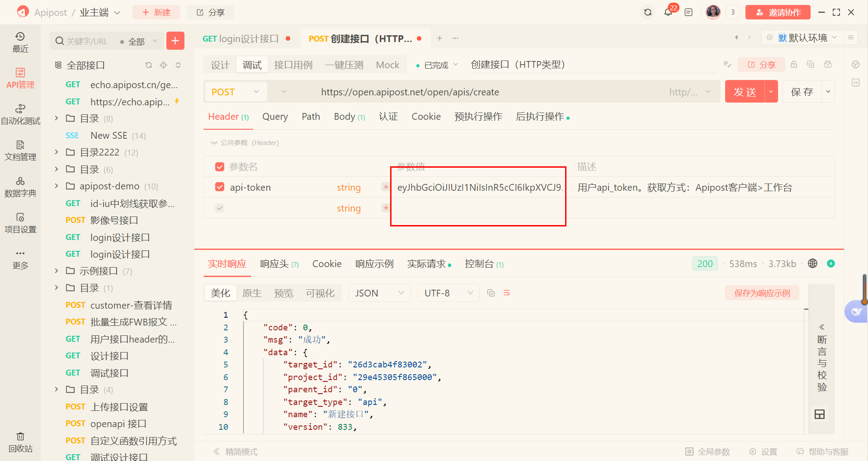
Task: Open the 已完成 status dropdown
Action: pyautogui.click(x=437, y=65)
